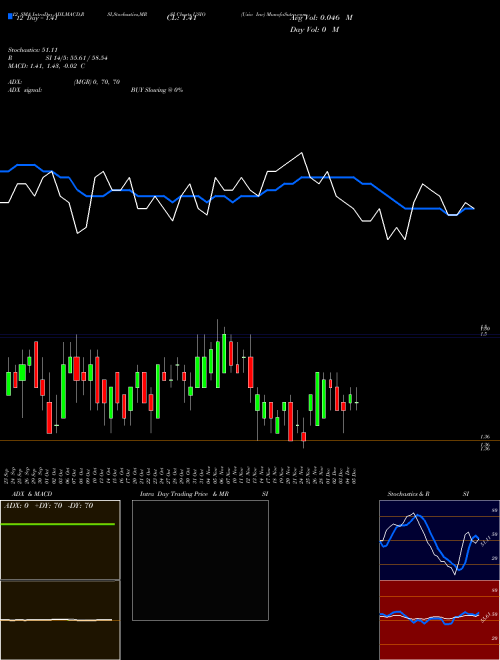Click inside the empty intraday price panel

pos(200,560)
